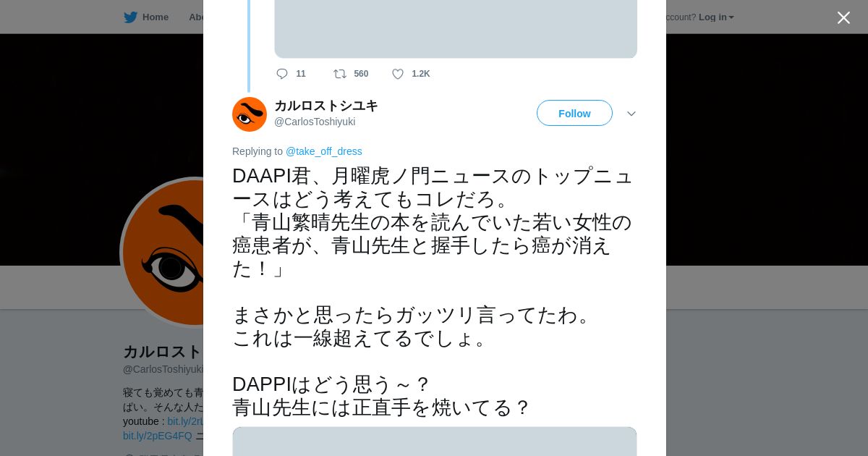Open the @take_off_dress reply link
This screenshot has height=456, width=868.
pos(323,151)
